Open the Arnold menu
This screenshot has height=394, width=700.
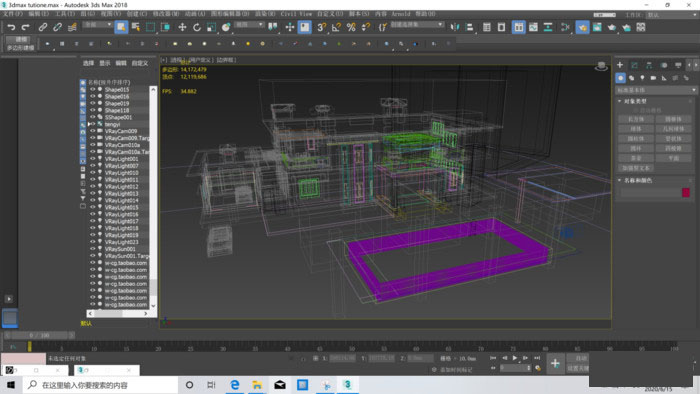[x=400, y=14]
